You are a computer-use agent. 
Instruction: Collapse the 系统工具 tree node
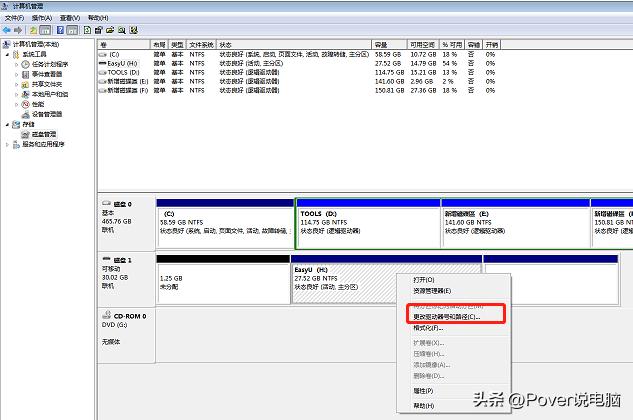[x=4, y=54]
